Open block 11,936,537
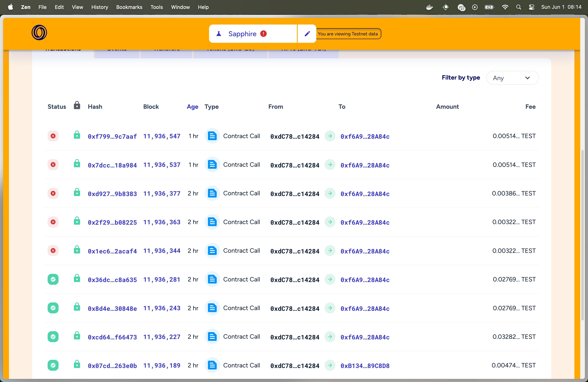The width and height of the screenshot is (588, 382). pos(162,165)
